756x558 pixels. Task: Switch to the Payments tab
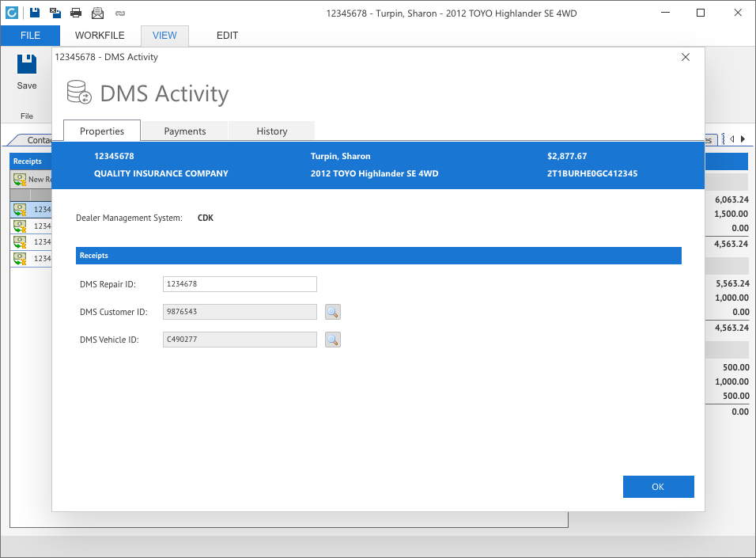pyautogui.click(x=185, y=131)
